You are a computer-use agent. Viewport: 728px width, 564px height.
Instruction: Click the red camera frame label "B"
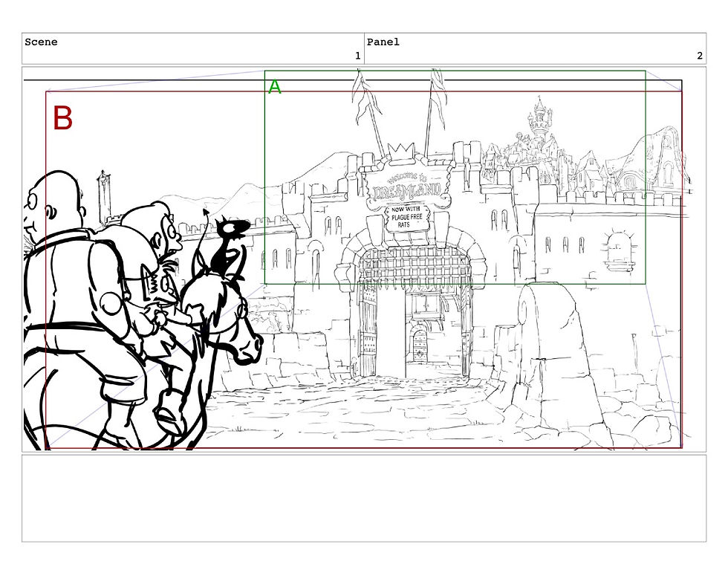tap(62, 118)
